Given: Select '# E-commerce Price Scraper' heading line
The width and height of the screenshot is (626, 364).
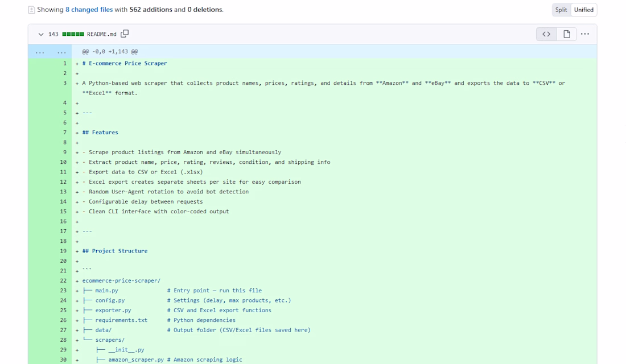Looking at the screenshot, I should click(x=125, y=63).
